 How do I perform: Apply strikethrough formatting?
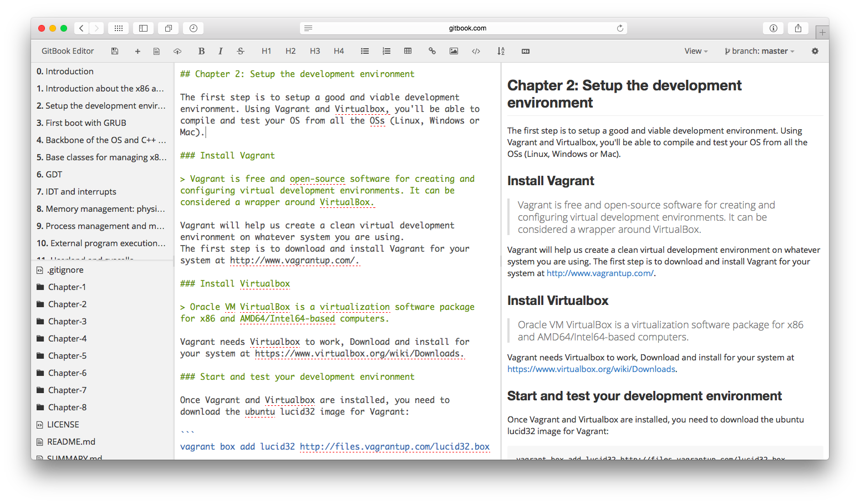coord(241,51)
